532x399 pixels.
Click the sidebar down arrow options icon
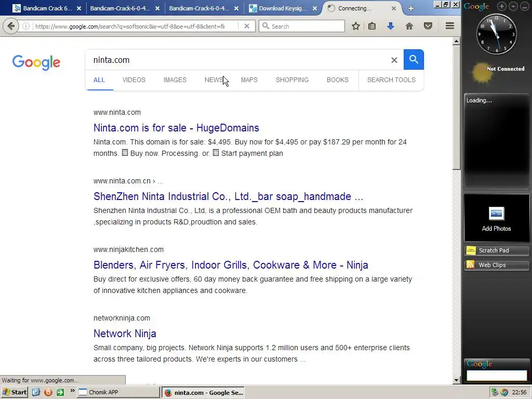coord(513,6)
